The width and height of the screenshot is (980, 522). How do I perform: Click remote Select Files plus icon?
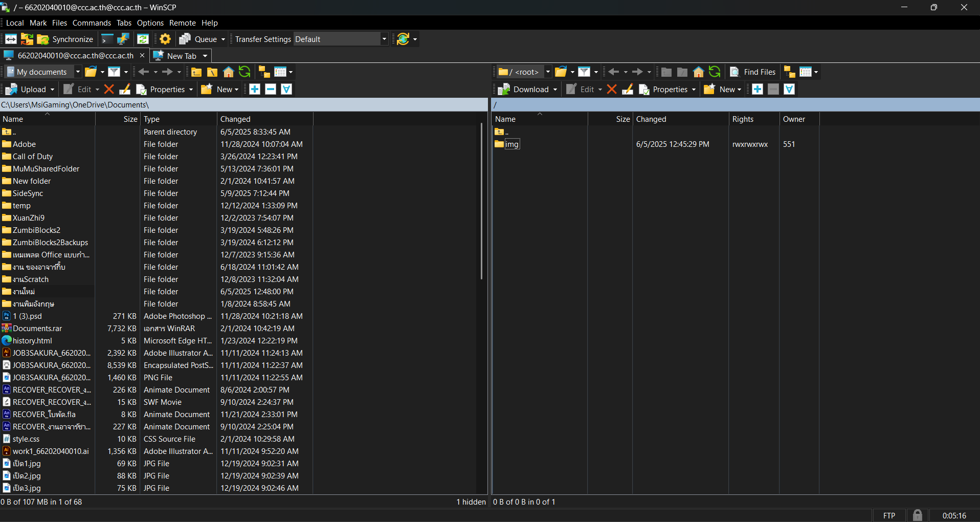coord(758,89)
